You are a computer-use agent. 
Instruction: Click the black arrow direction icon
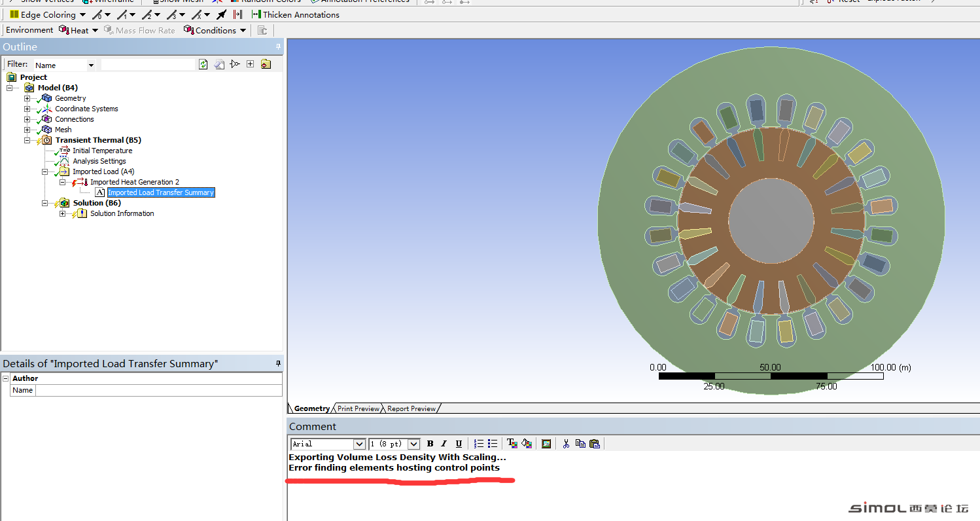click(x=222, y=14)
